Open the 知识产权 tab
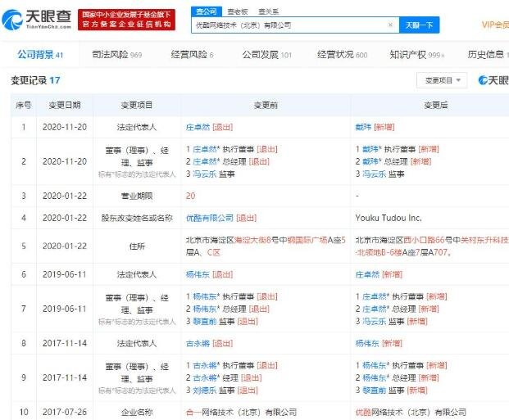This screenshot has width=509, height=420. (417, 55)
